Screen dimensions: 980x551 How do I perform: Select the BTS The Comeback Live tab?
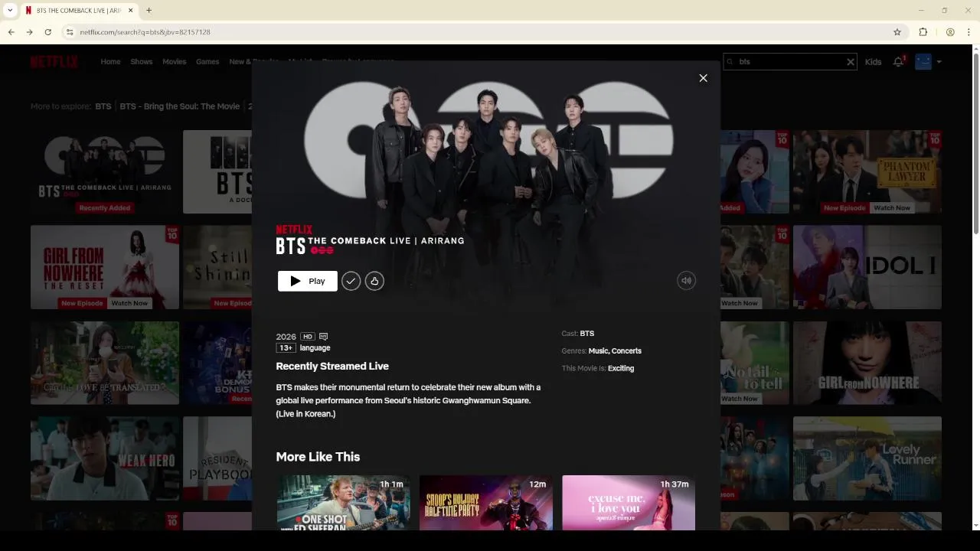[x=80, y=11]
